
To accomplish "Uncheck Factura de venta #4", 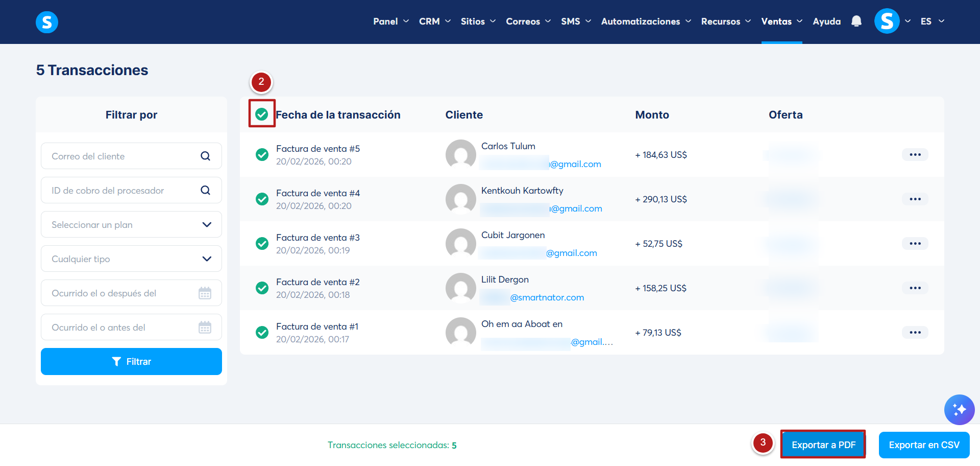I will [x=262, y=199].
